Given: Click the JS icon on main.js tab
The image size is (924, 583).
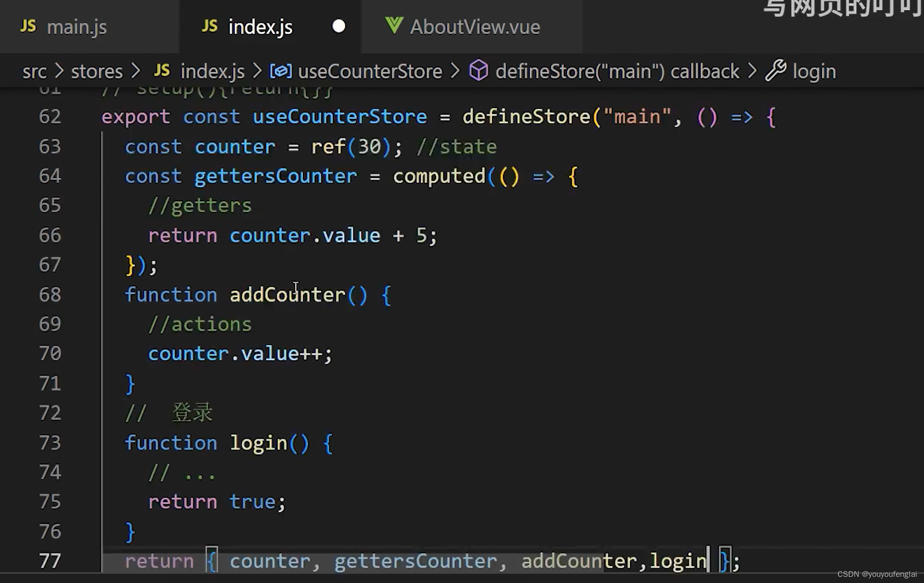Looking at the screenshot, I should [28, 26].
